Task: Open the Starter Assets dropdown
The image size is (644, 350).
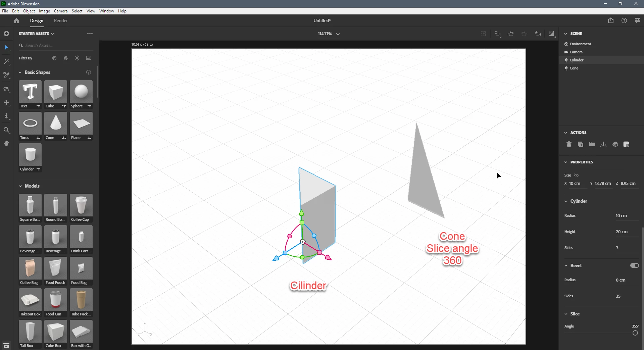Action: pyautogui.click(x=37, y=34)
